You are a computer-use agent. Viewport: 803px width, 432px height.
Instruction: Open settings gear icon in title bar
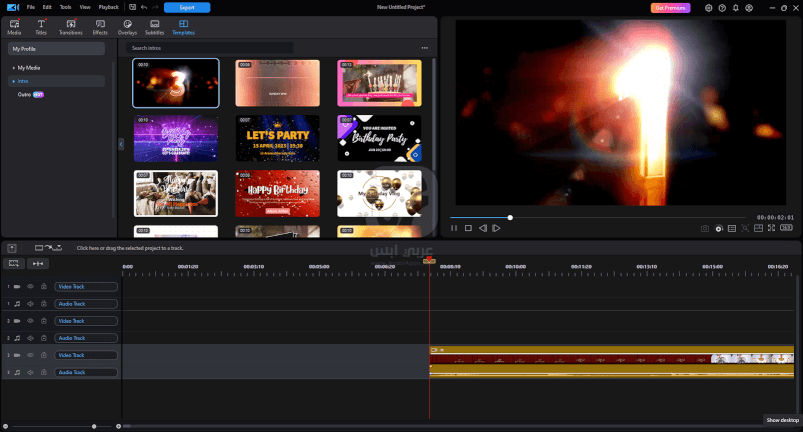coord(709,7)
